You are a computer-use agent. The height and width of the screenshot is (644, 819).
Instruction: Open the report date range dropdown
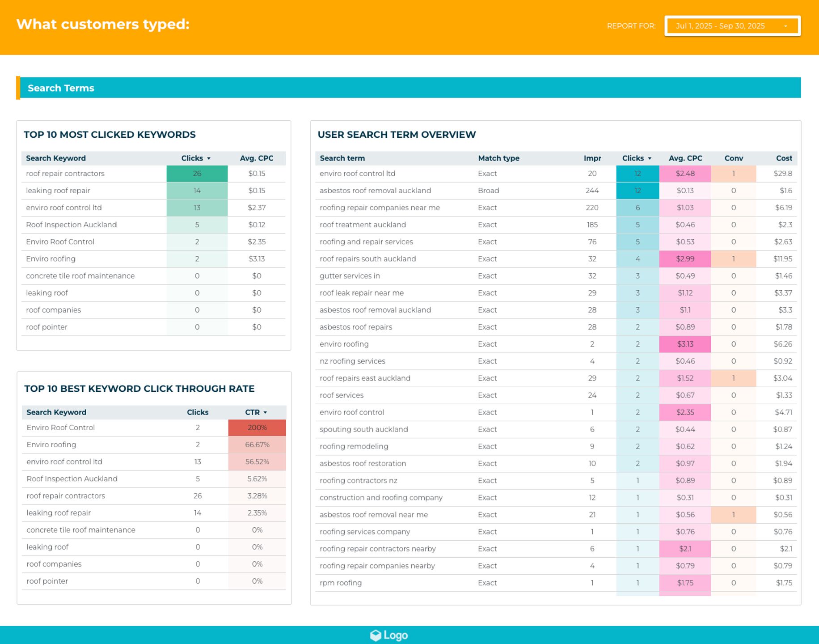pos(732,26)
